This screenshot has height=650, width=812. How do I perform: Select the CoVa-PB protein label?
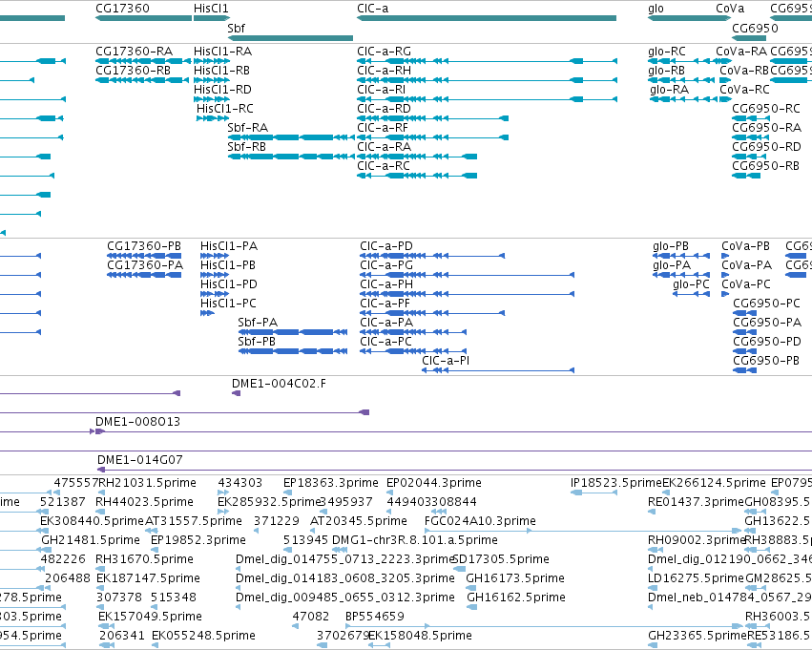tap(746, 246)
